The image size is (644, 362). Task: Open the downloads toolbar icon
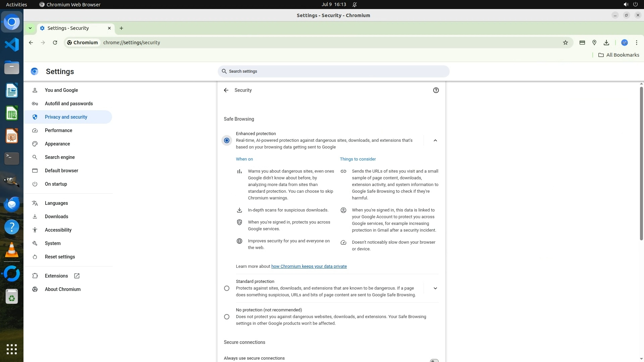[x=606, y=43]
